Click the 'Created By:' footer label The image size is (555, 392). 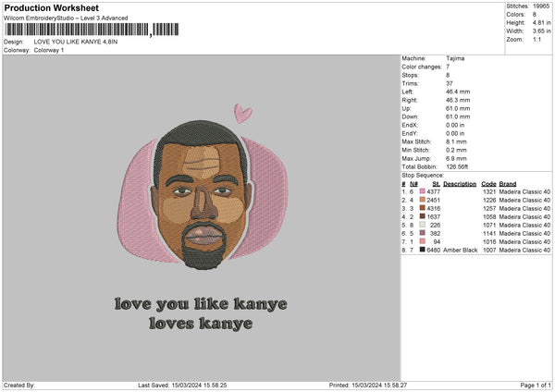pos(19,385)
